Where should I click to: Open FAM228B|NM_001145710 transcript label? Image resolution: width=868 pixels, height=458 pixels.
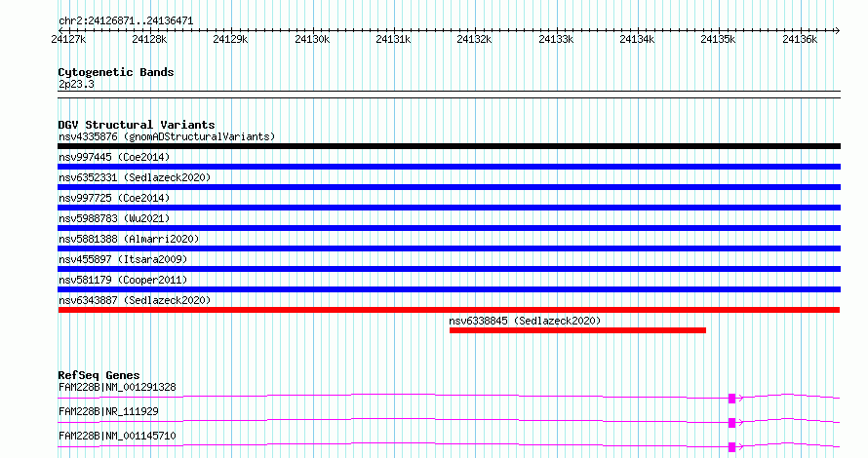pyautogui.click(x=117, y=436)
